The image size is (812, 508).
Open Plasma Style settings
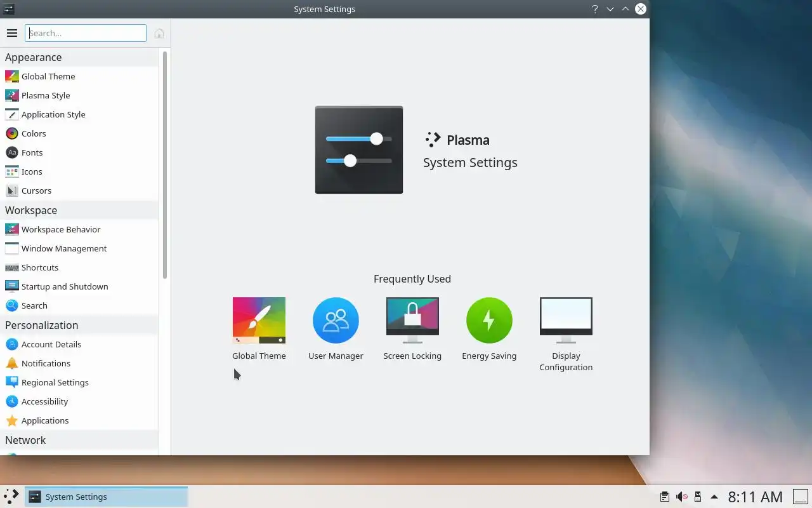79,95
